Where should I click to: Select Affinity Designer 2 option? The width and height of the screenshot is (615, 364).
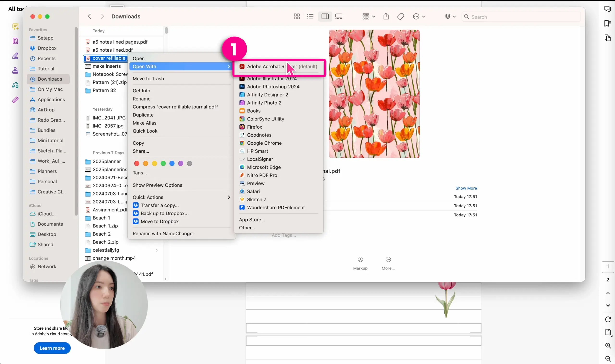coord(279,95)
